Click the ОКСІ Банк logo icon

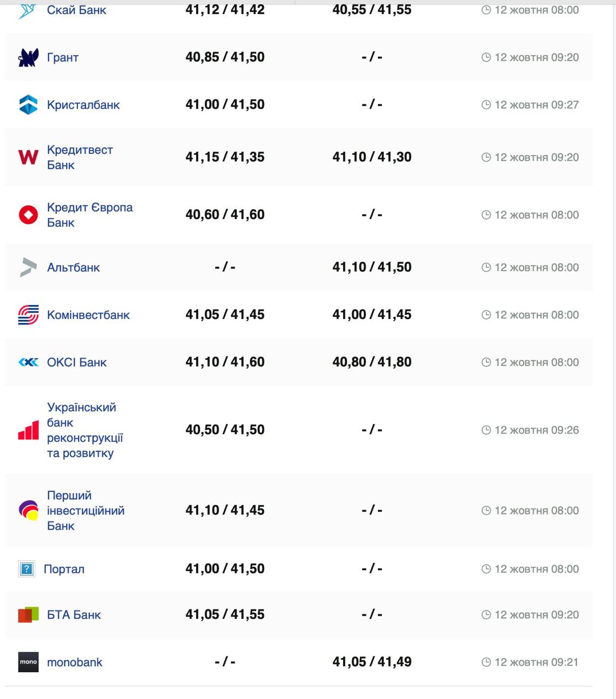[x=28, y=362]
